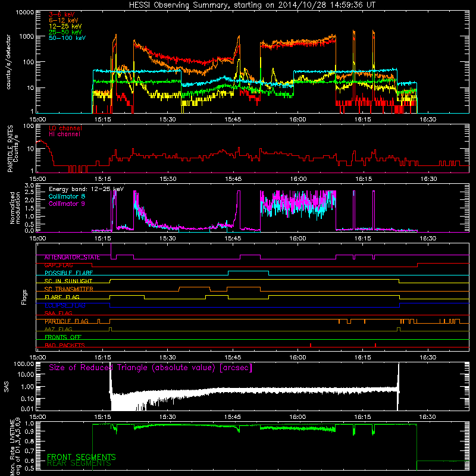Viewport: 476px width, 476px height.
Task: Click the SAA_FLAG label
Action: [58, 314]
